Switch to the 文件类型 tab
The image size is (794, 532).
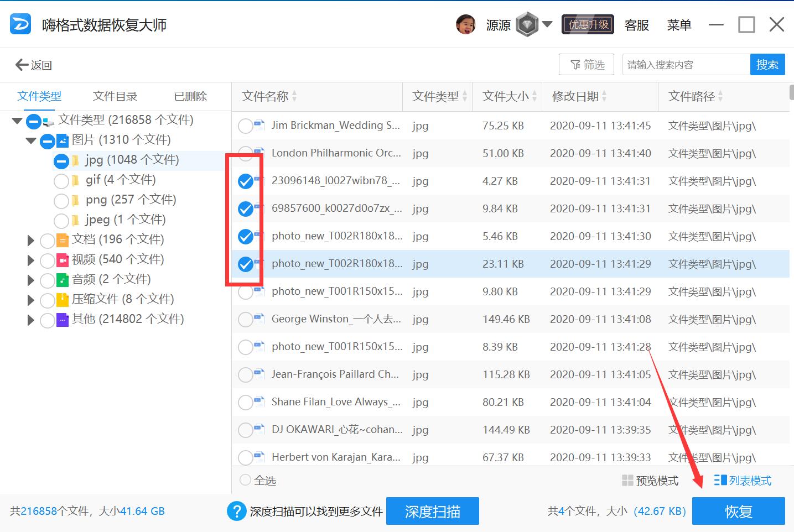tap(39, 96)
